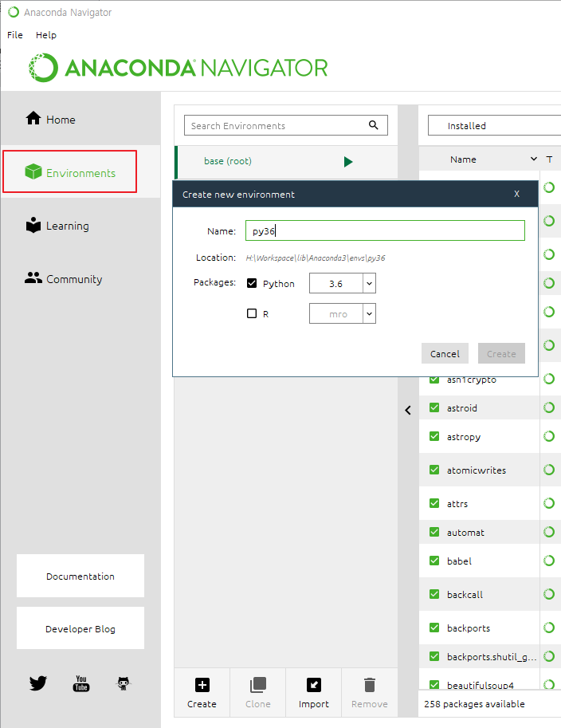Click the green circle icon beside asn1crypto
This screenshot has width=561, height=728.
pyautogui.click(x=549, y=379)
